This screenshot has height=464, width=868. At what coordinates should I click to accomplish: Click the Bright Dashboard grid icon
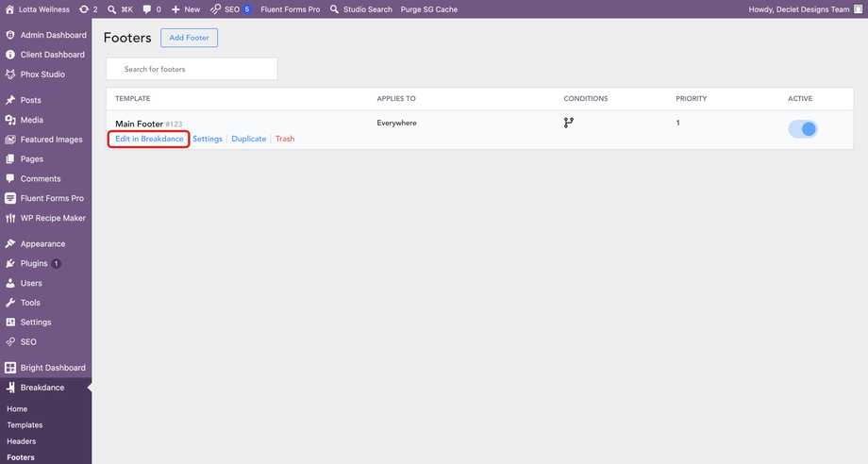pyautogui.click(x=10, y=368)
